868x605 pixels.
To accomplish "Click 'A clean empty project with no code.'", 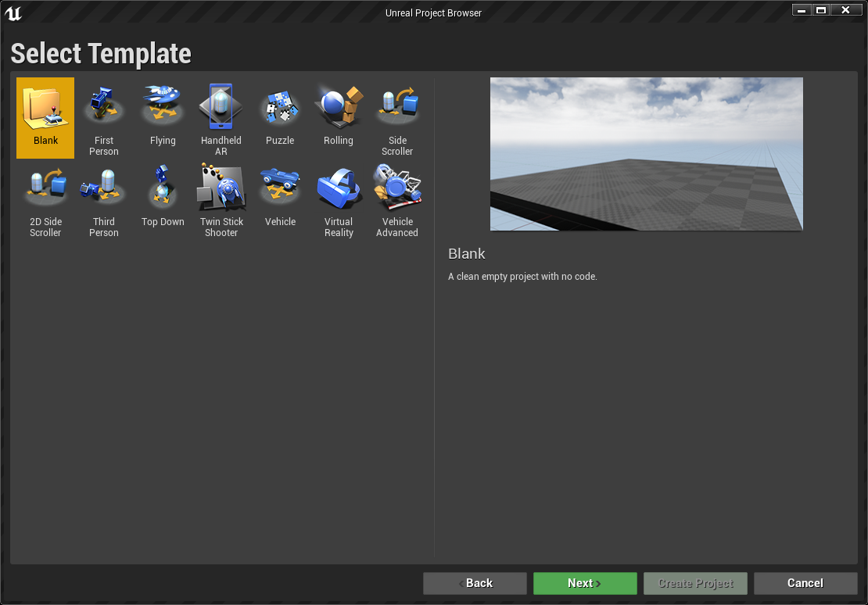I will pos(522,276).
